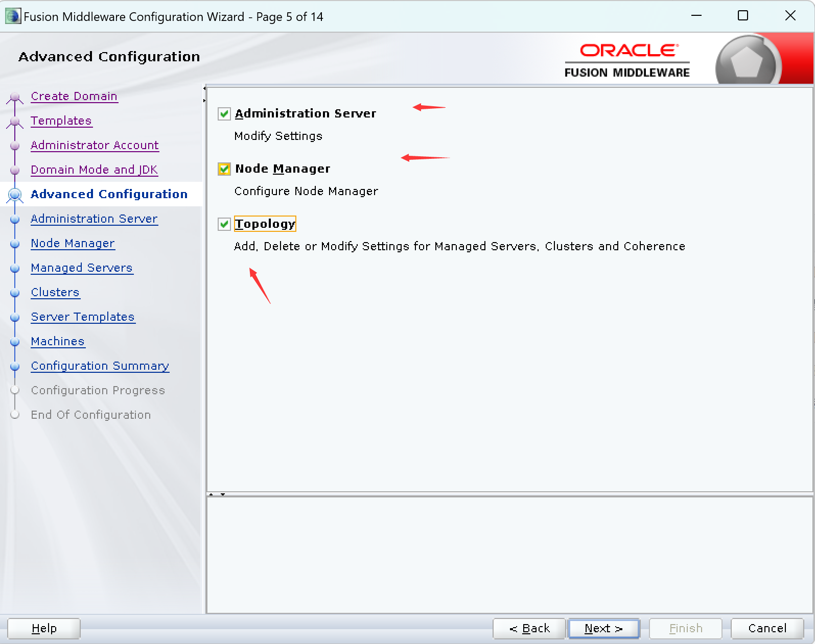The width and height of the screenshot is (815, 644).
Task: Go to Administrator Account step
Action: [95, 146]
